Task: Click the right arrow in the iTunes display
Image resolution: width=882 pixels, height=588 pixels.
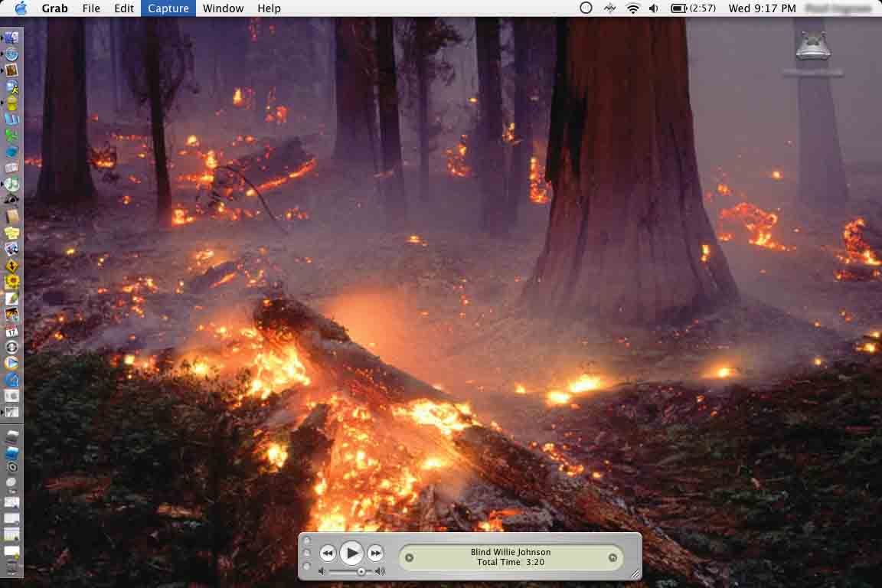Action: coord(612,557)
